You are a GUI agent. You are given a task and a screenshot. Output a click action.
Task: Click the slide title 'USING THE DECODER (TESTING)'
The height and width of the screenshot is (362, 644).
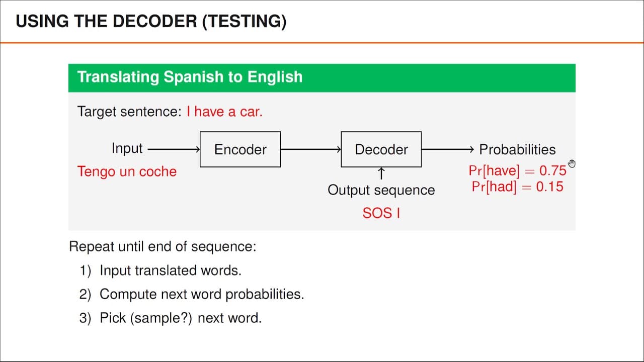[151, 21]
